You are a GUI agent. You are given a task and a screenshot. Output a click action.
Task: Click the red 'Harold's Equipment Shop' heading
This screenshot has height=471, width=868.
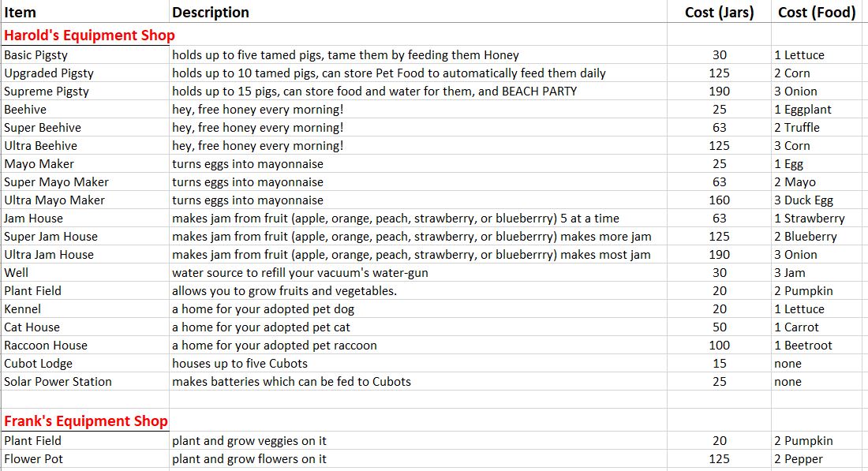click(89, 36)
